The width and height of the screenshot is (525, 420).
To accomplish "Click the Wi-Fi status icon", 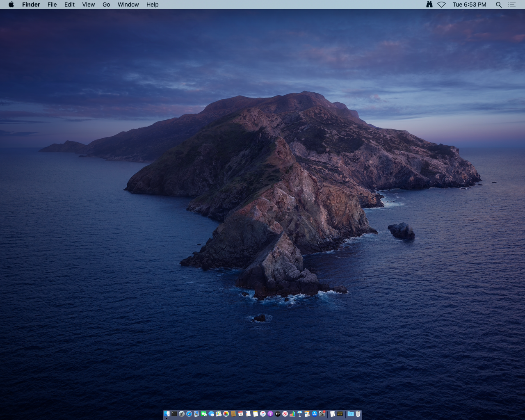I will point(441,5).
